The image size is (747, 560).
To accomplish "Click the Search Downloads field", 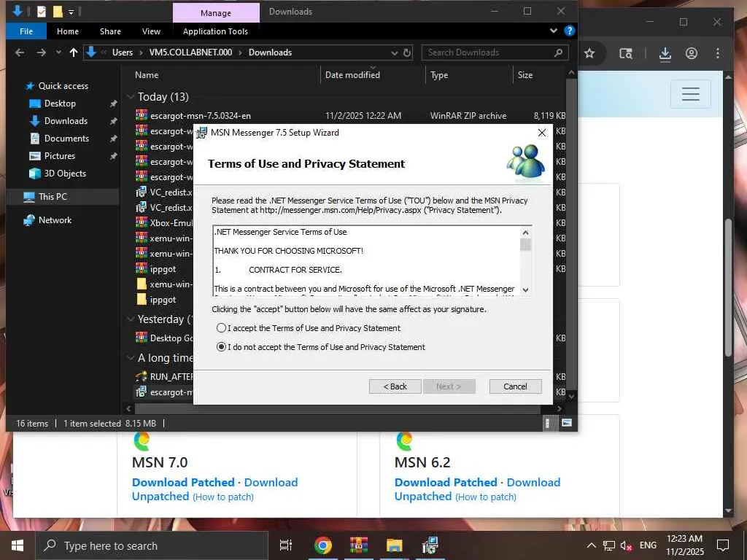I will coord(488,52).
